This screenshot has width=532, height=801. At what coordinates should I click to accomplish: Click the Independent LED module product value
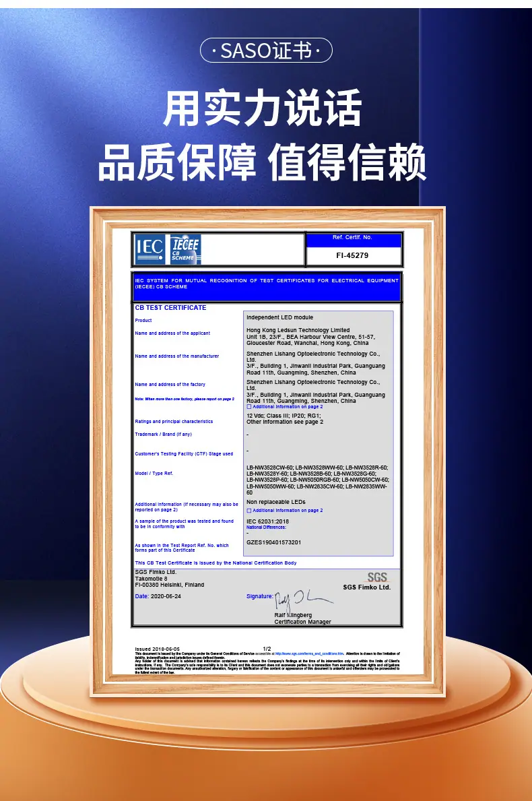(279, 317)
